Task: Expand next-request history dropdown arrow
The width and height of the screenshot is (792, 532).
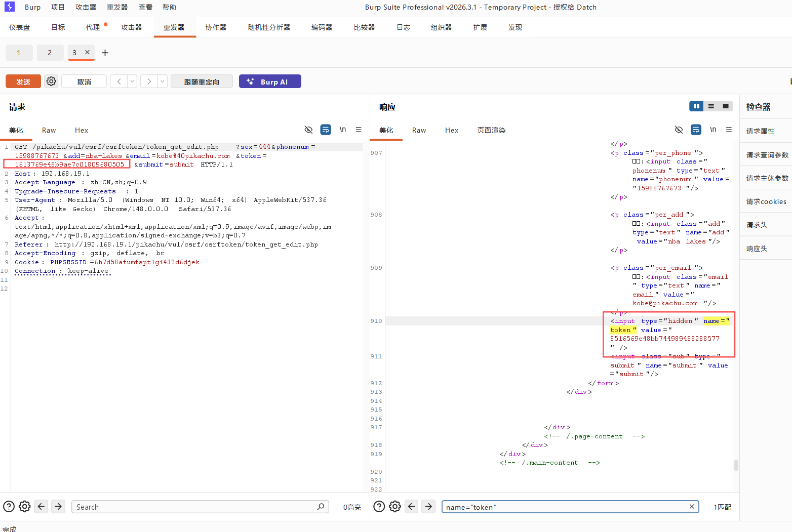Action: click(x=163, y=81)
